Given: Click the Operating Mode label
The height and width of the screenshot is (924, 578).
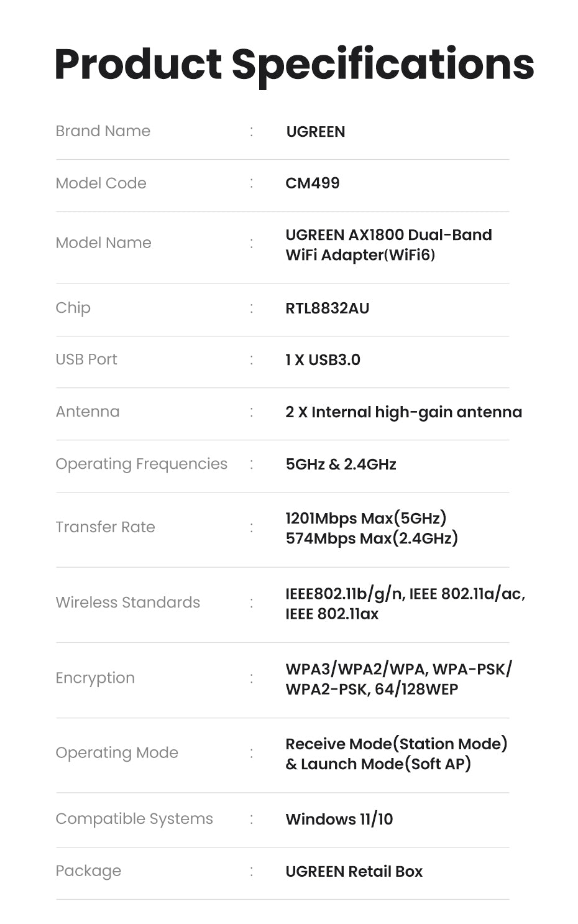Looking at the screenshot, I should [x=117, y=753].
